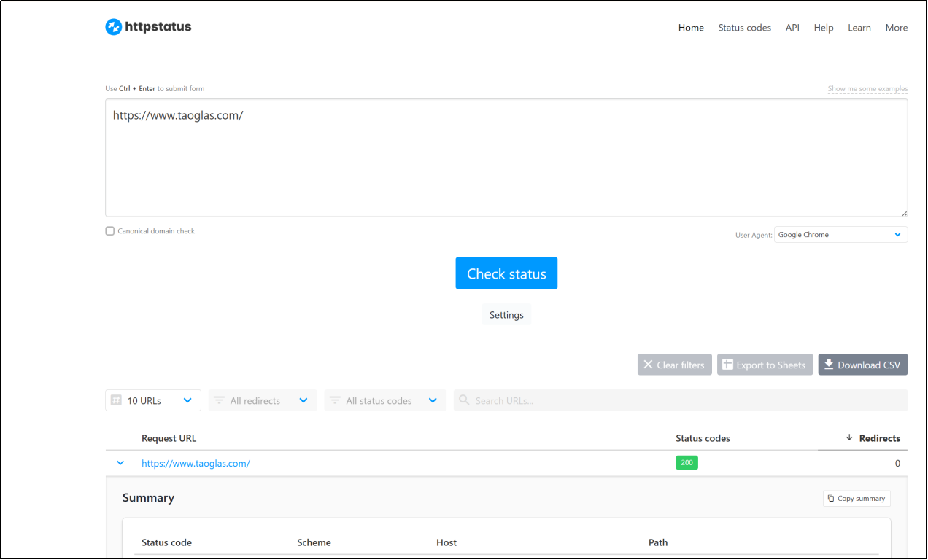Open the Status codes nav item
The image size is (928, 560).
[744, 28]
